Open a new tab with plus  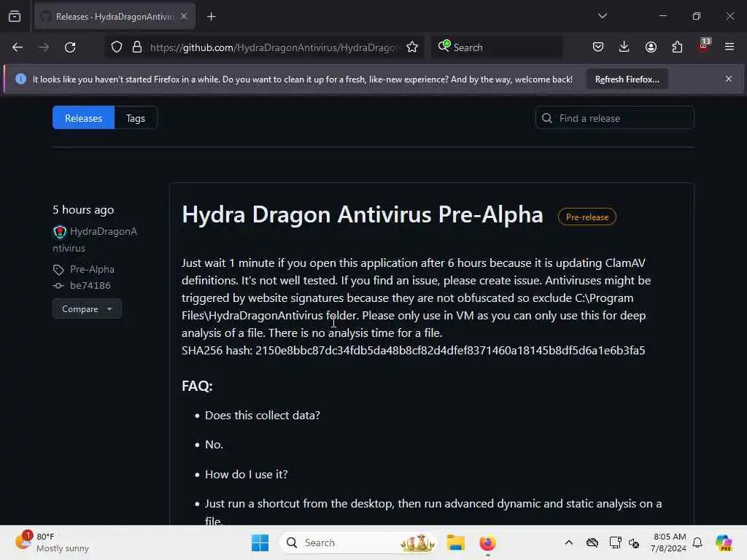(x=212, y=17)
